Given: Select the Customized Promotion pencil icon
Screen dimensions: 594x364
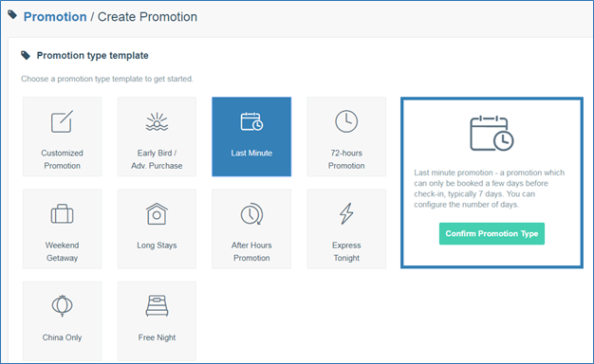Looking at the screenshot, I should (62, 121).
